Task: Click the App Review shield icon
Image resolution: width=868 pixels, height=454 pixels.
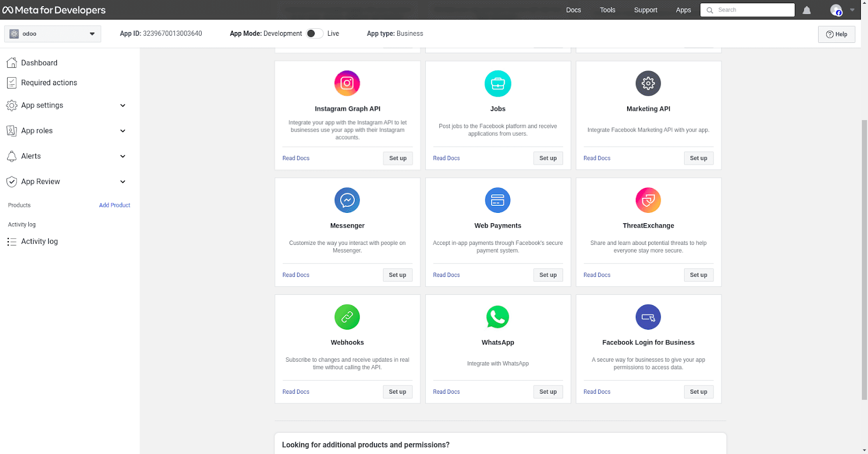Action: 11,182
